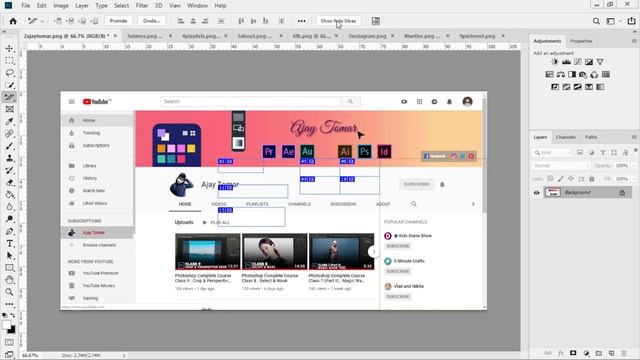Select the Horizontal Type tool
The image size is (640, 360).
coord(9,244)
